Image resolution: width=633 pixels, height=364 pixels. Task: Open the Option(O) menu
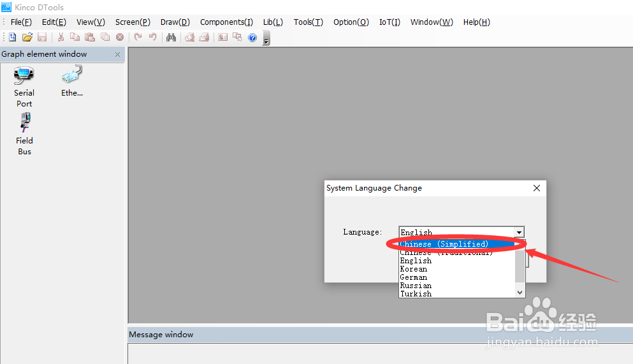pyautogui.click(x=351, y=22)
